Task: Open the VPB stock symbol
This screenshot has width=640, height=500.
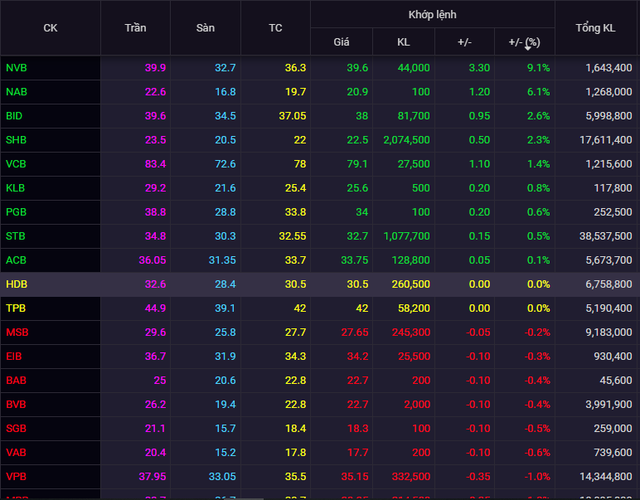Action: 17,476
